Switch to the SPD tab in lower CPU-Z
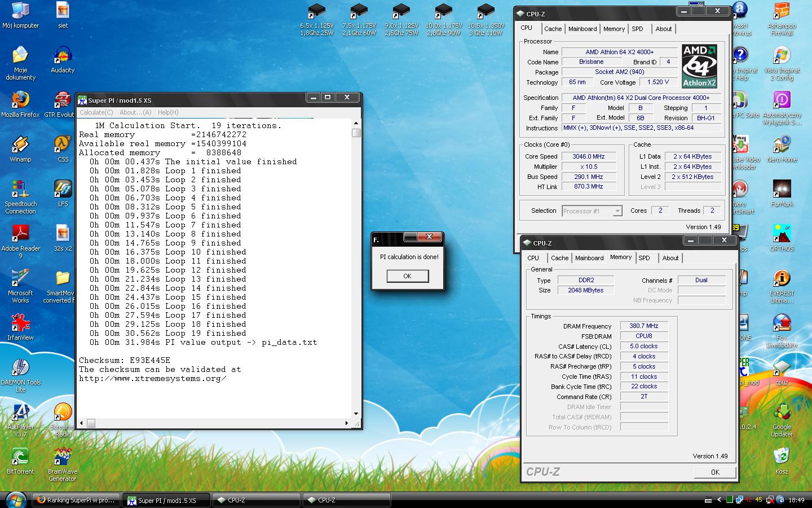This screenshot has width=812, height=508. [644, 258]
